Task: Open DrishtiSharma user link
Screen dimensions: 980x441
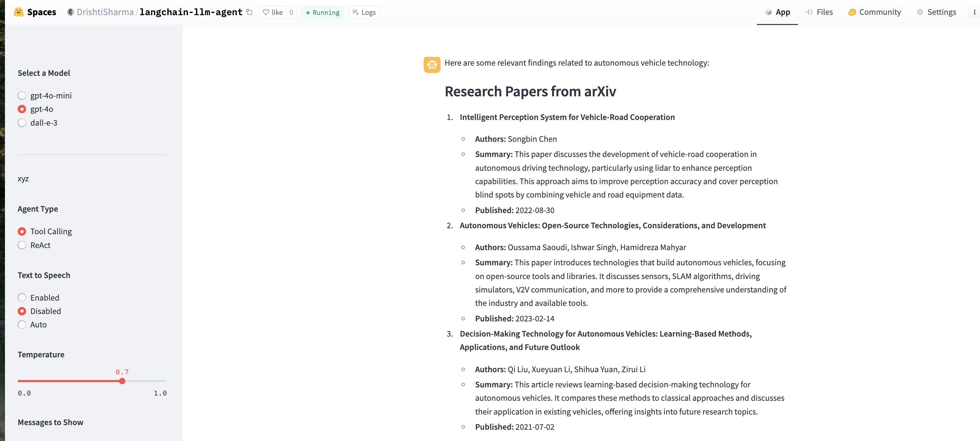Action: (x=105, y=12)
